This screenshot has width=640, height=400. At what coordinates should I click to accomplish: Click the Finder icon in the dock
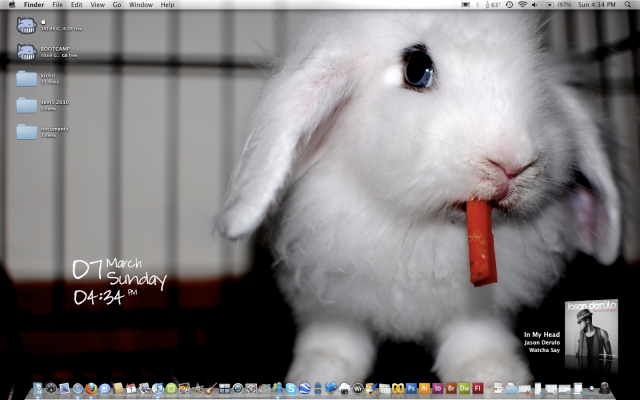click(x=38, y=388)
